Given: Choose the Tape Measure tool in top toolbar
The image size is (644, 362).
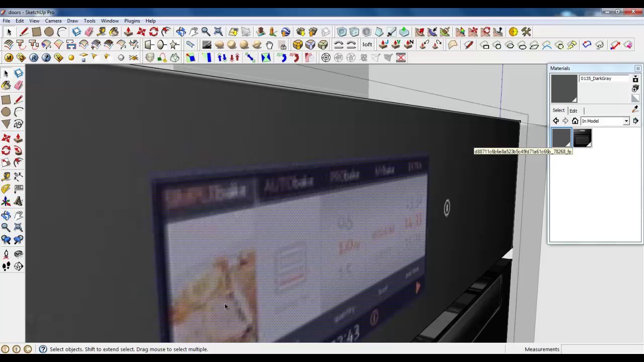Looking at the screenshot, I should pyautogui.click(x=101, y=32).
